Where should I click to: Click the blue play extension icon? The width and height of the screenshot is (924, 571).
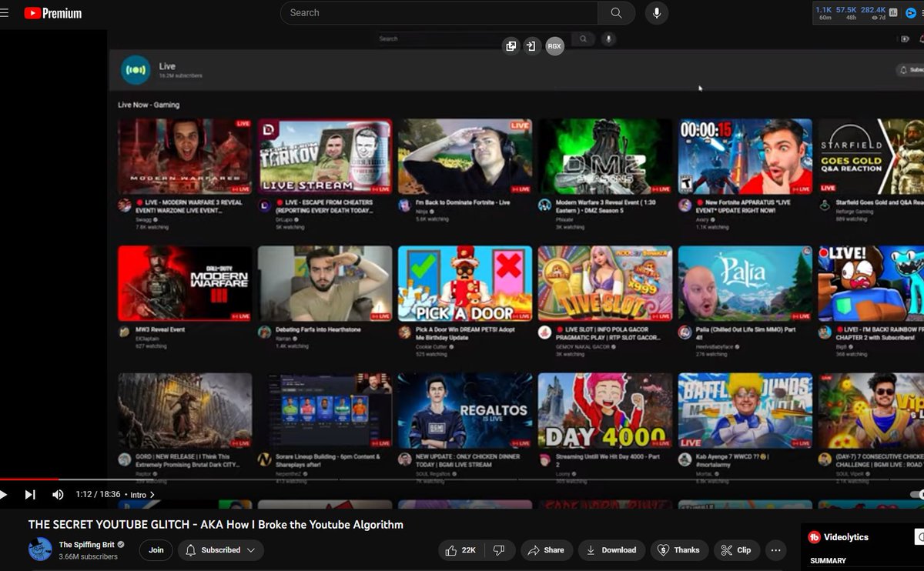[911, 12]
